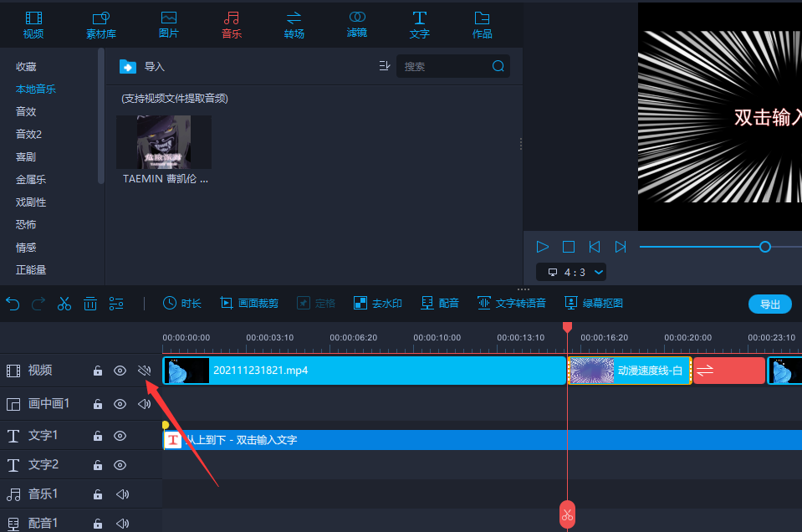Mute the 音乐1 track
The image size is (802, 532).
point(123,494)
